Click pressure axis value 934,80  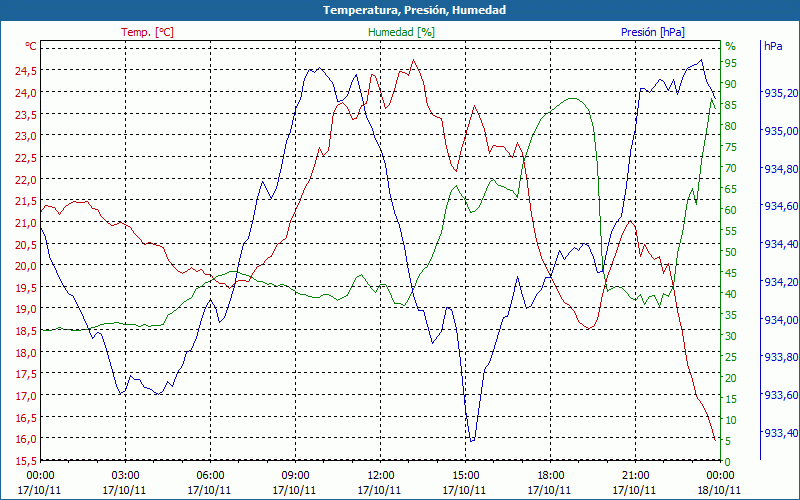click(x=781, y=168)
